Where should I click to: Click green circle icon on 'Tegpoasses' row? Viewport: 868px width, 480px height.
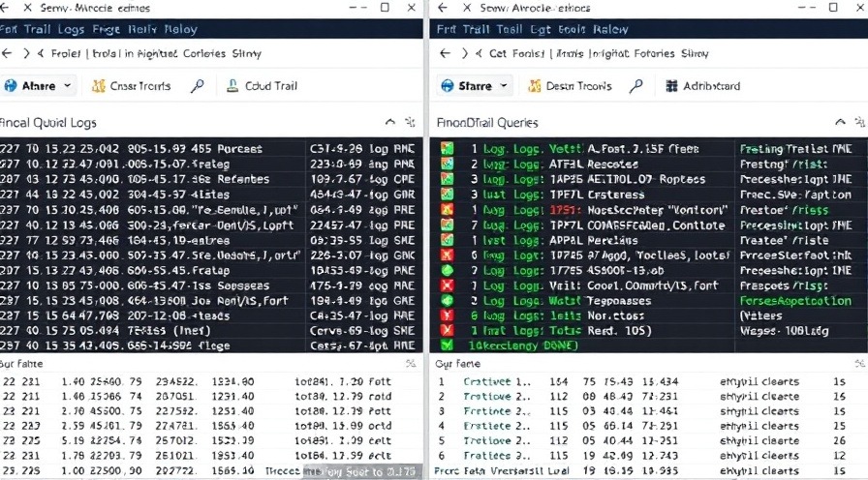click(x=447, y=301)
